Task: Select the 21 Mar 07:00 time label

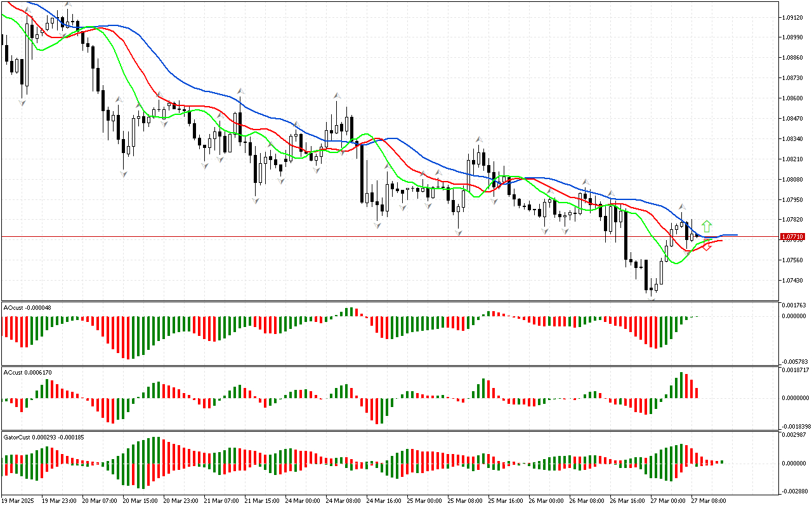Action: (x=222, y=500)
